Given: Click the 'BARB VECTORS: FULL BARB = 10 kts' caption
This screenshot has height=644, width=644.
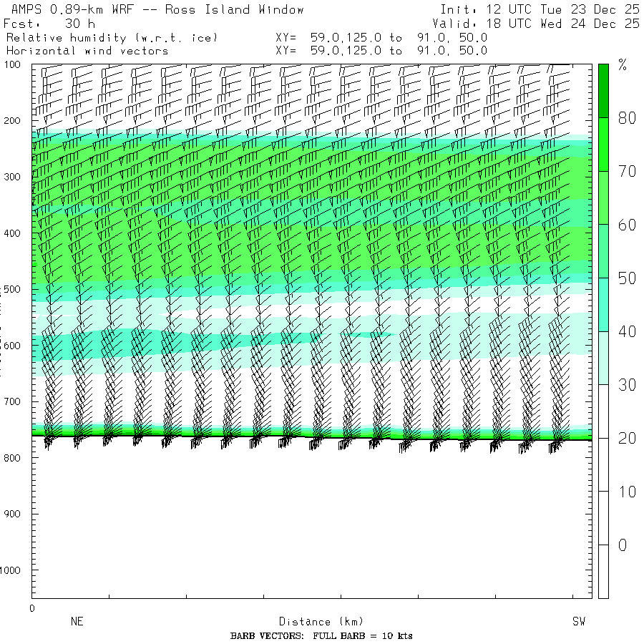Looking at the screenshot, I should [x=321, y=636].
